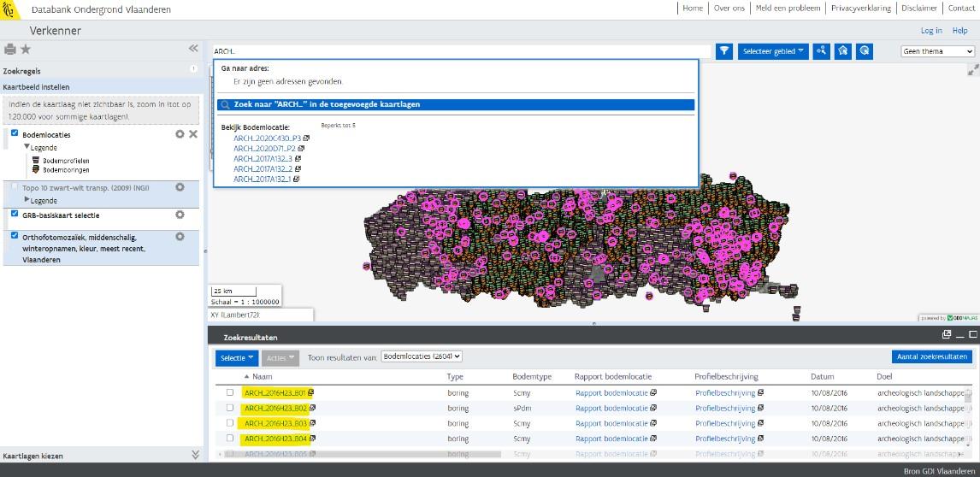Viewport: 980px width, 477px height.
Task: Open the Over ons menu item
Action: pyautogui.click(x=729, y=8)
